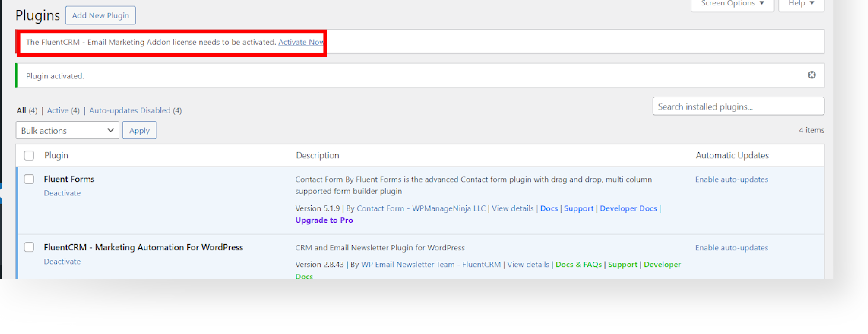The height and width of the screenshot is (334, 868).
Task: Click Activate Now license link
Action: [301, 42]
